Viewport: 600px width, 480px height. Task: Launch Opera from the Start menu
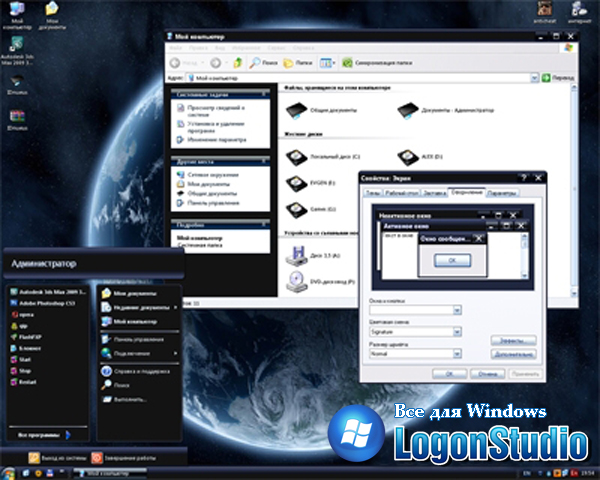[22, 315]
